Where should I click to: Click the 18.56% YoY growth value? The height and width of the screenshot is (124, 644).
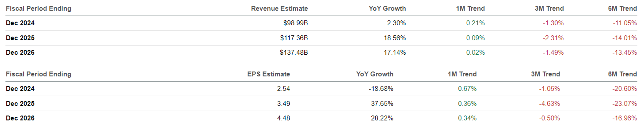click(x=395, y=38)
